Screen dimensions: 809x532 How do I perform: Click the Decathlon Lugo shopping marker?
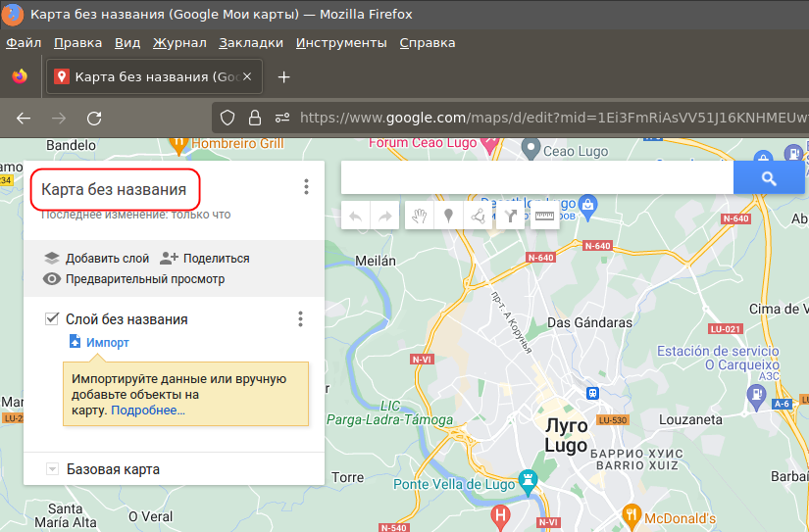point(587,205)
